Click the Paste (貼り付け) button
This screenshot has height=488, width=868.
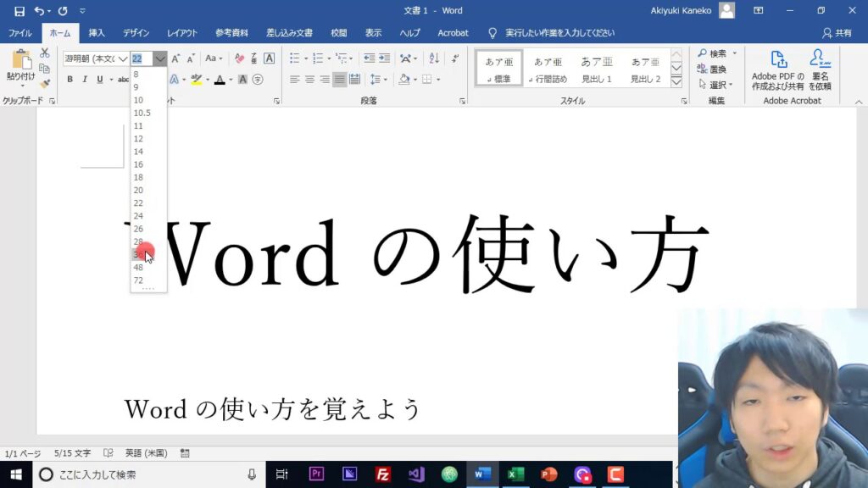21,68
